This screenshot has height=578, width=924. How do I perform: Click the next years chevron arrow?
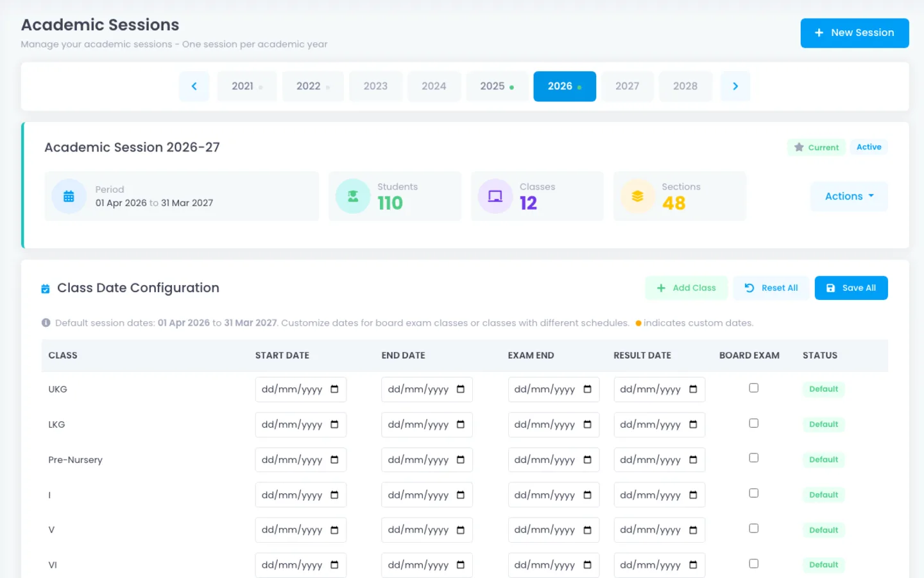pyautogui.click(x=735, y=86)
